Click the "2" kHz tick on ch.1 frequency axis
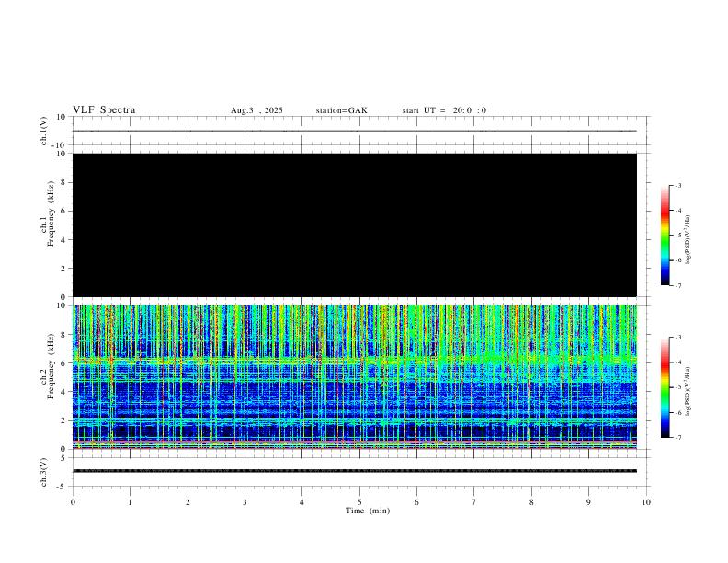728x563 pixels. [x=64, y=269]
